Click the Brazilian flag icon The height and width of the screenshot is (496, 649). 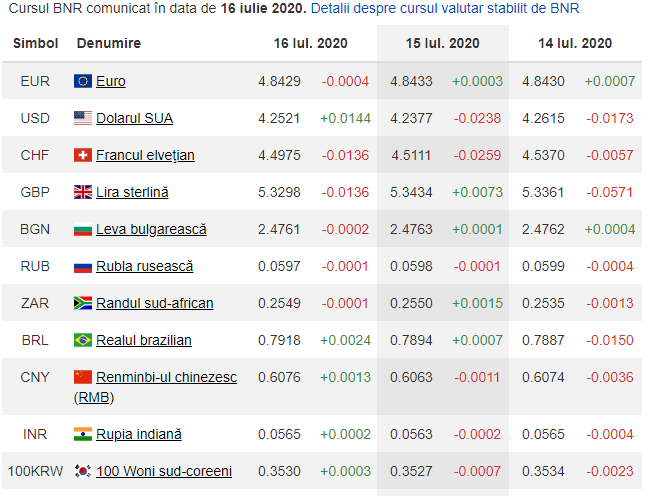[x=83, y=340]
